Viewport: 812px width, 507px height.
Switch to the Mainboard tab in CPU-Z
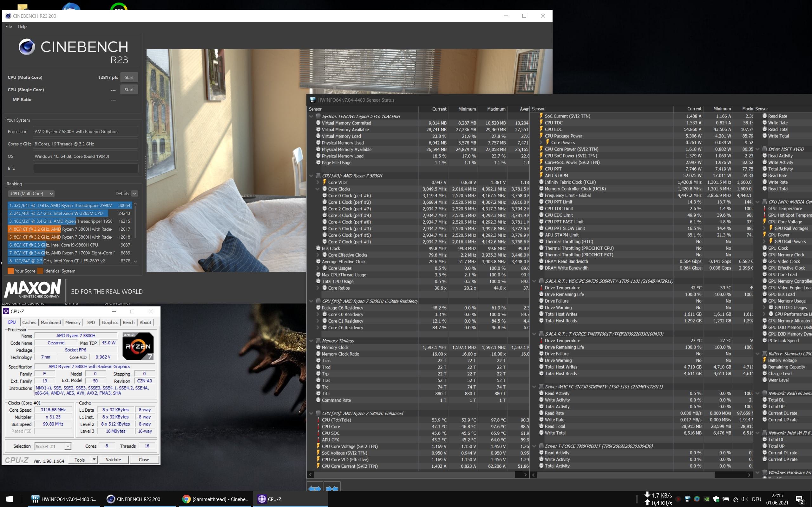(x=51, y=322)
